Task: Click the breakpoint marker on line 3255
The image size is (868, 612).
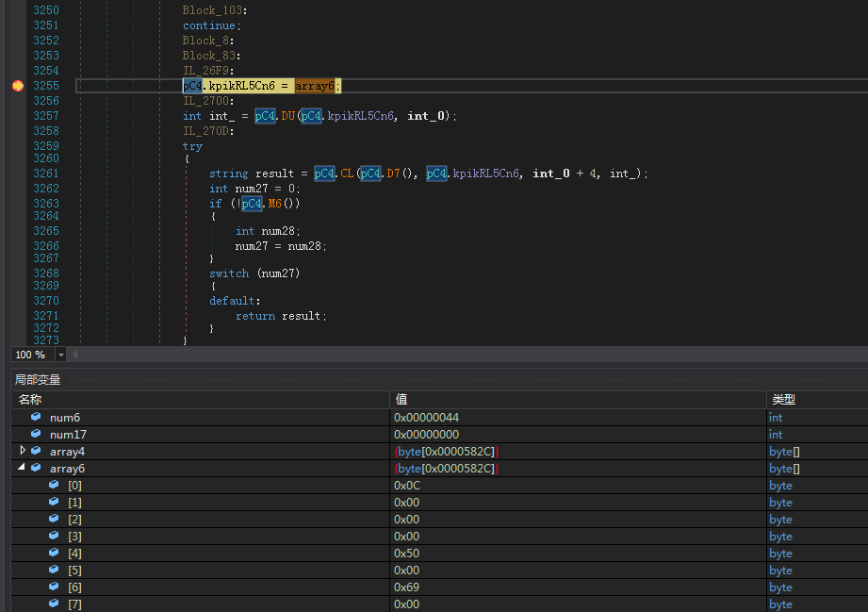Action: pyautogui.click(x=18, y=86)
